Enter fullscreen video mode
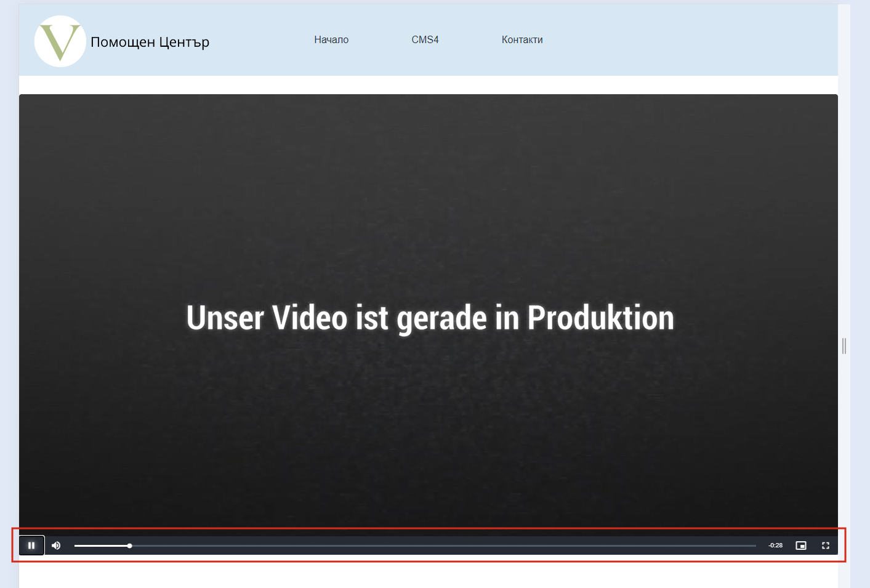 [825, 546]
